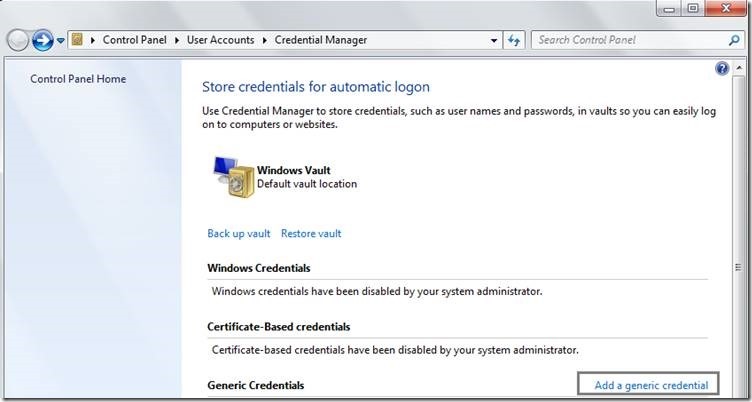Image resolution: width=752 pixels, height=402 pixels.
Task: Go to Control Panel Home
Action: (78, 79)
